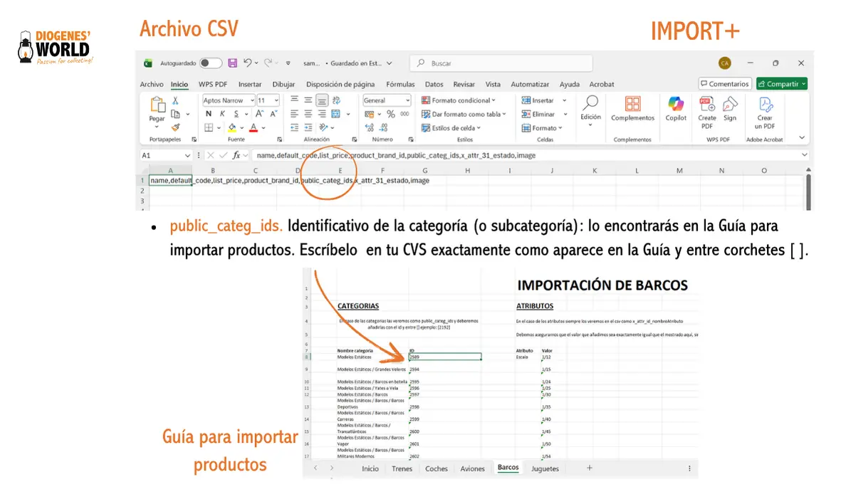
Task: Open the Complementos add-ins icon
Action: click(632, 109)
